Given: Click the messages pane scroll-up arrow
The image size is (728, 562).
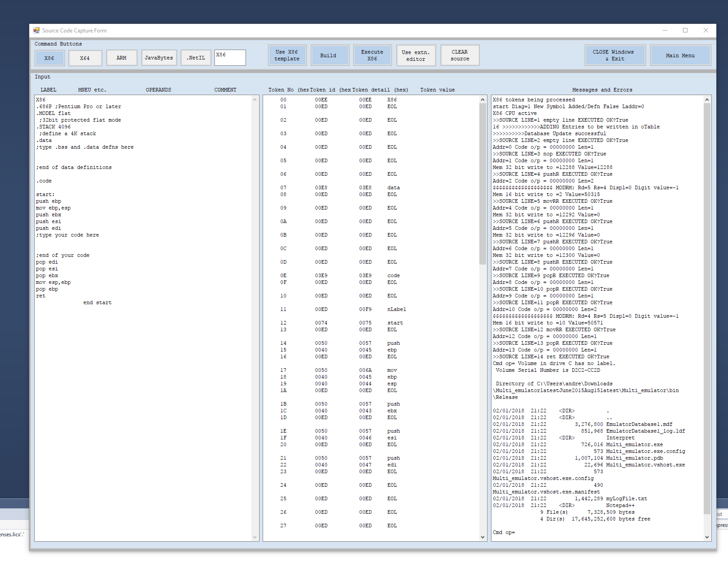Looking at the screenshot, I should (707, 99).
